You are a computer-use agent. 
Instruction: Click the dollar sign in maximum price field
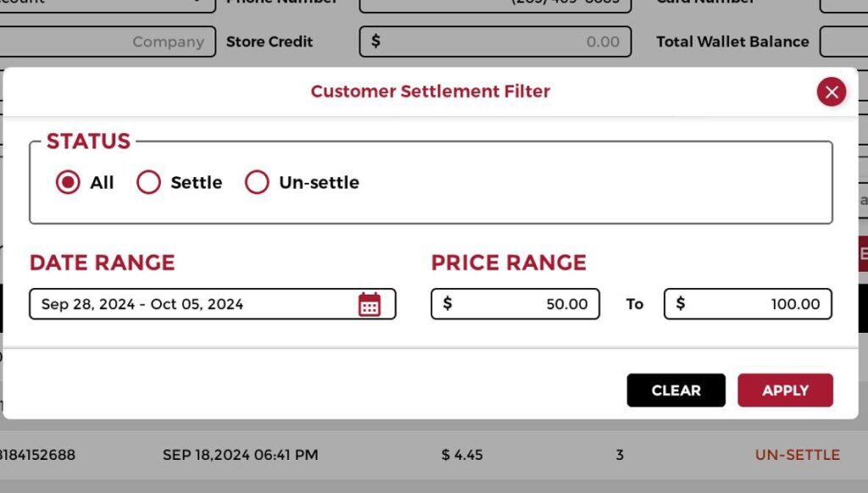click(681, 304)
